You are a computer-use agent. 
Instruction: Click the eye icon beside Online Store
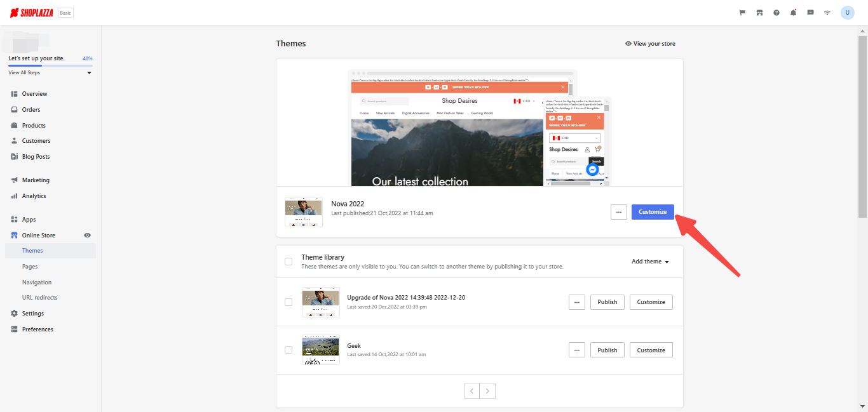click(x=88, y=236)
